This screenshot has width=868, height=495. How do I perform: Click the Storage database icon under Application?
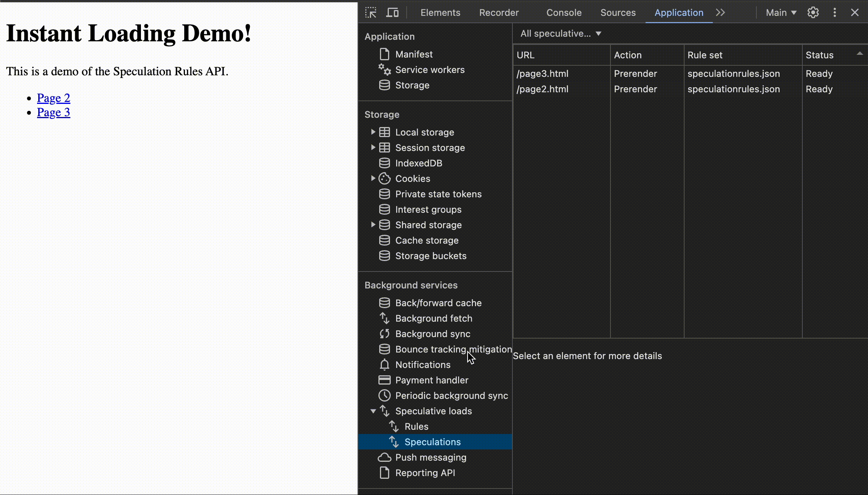click(384, 85)
